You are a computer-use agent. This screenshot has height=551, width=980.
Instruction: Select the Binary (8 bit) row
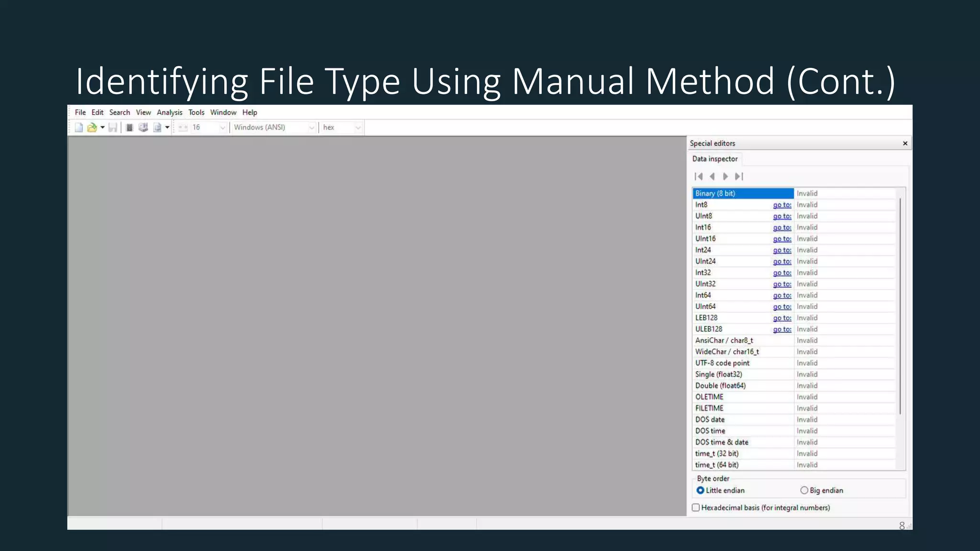coord(743,193)
